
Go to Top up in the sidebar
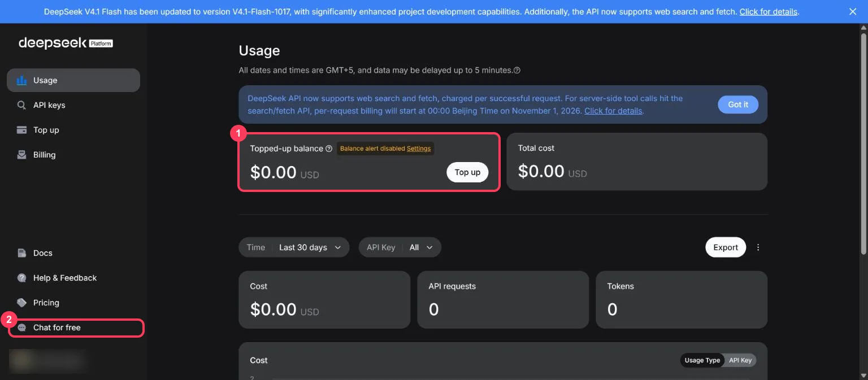pos(73,130)
